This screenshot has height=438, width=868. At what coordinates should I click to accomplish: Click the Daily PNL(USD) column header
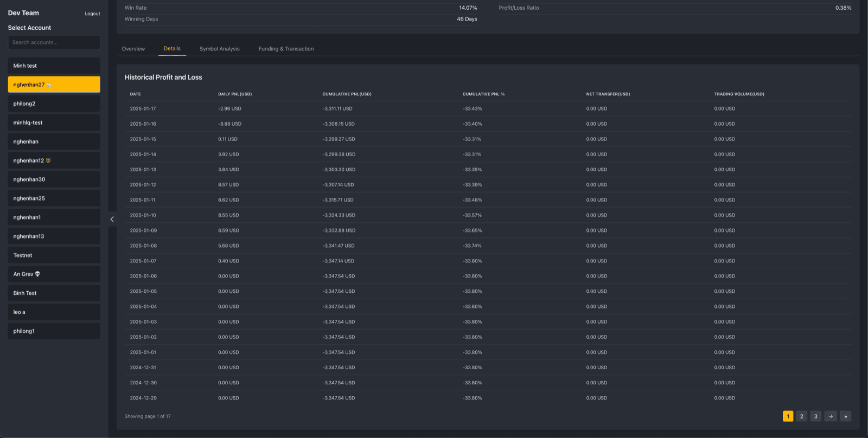[235, 94]
